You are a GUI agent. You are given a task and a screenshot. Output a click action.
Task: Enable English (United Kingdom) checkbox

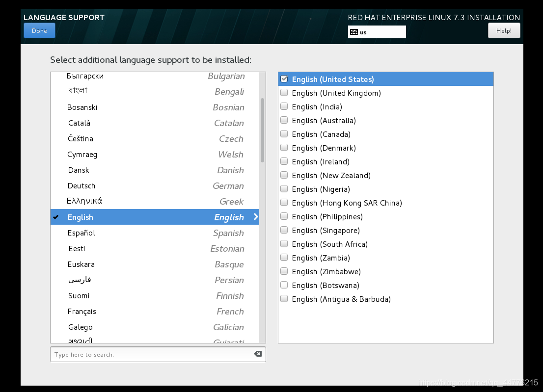point(284,93)
